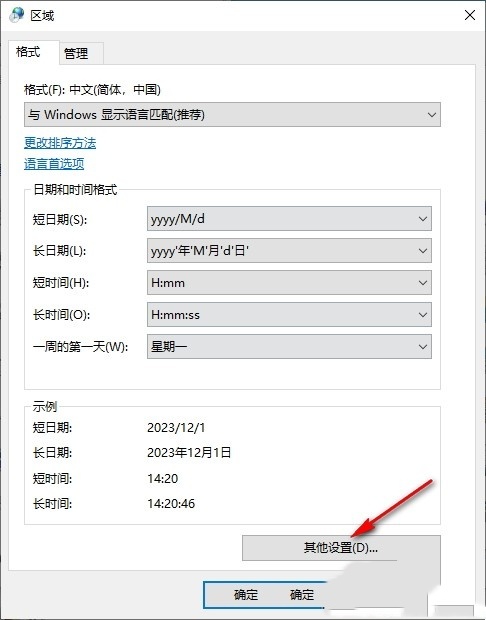This screenshot has height=620, width=486.
Task: Open the 长时间 H:mm:ss combo box
Action: click(x=289, y=315)
